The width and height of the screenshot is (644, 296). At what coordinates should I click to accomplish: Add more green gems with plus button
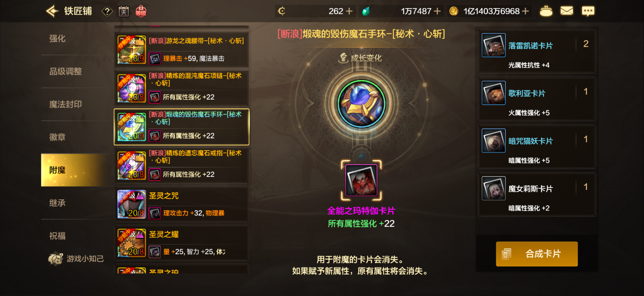coord(437,11)
